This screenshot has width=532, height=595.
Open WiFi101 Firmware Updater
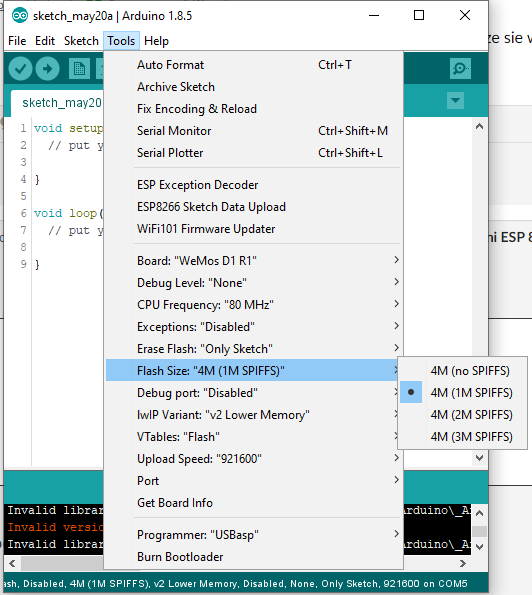pos(253,229)
